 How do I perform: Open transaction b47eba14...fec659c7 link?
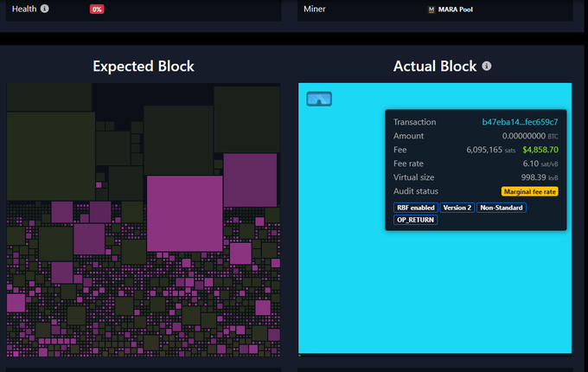click(x=520, y=122)
